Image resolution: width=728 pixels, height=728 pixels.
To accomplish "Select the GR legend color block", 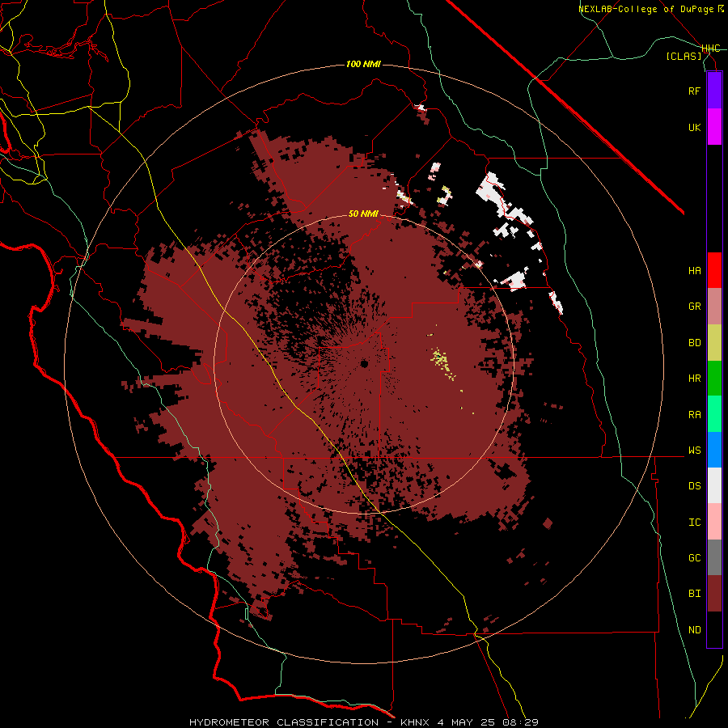I will (714, 306).
